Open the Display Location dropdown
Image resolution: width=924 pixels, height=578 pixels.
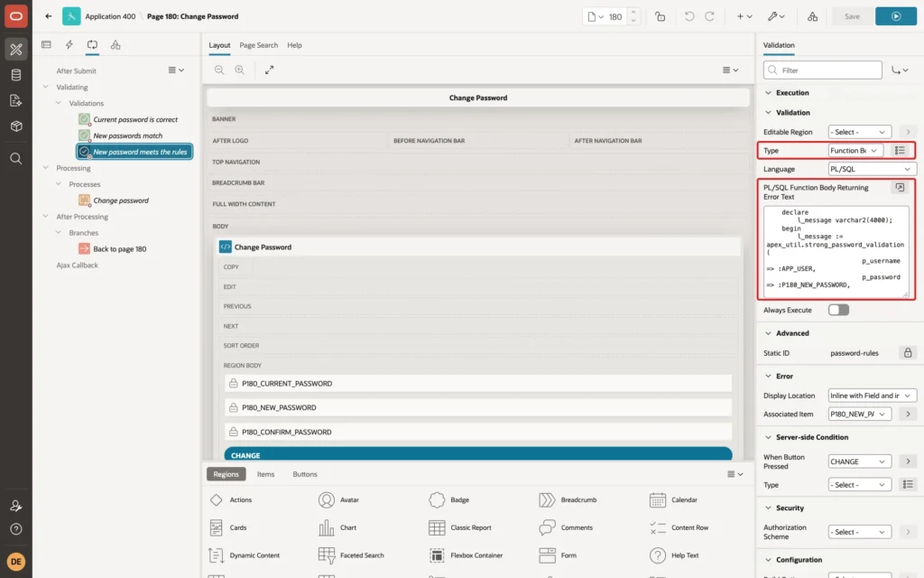(871, 396)
